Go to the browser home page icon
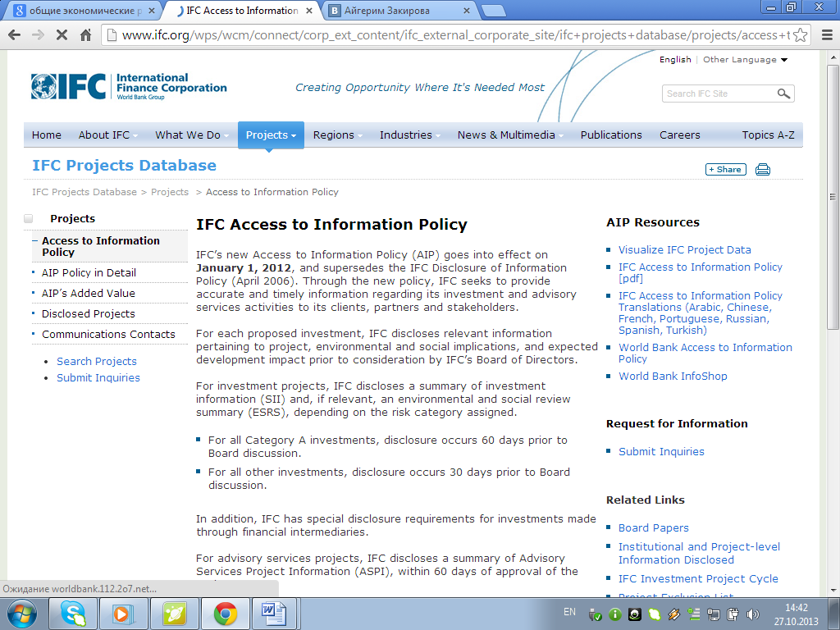Screen dimensions: 840x630 click(85, 35)
